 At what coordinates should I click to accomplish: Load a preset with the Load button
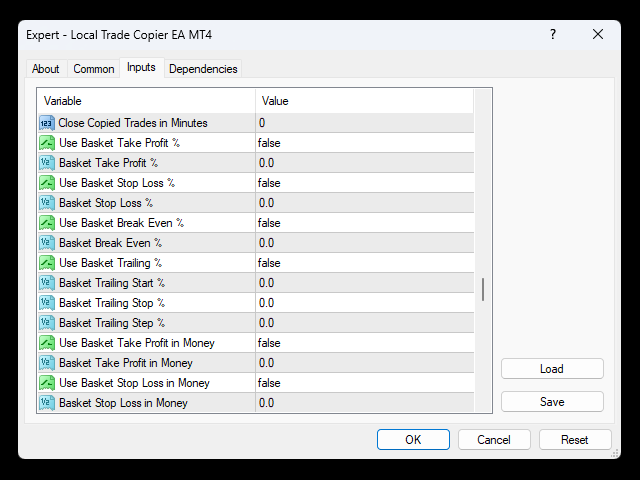(552, 369)
